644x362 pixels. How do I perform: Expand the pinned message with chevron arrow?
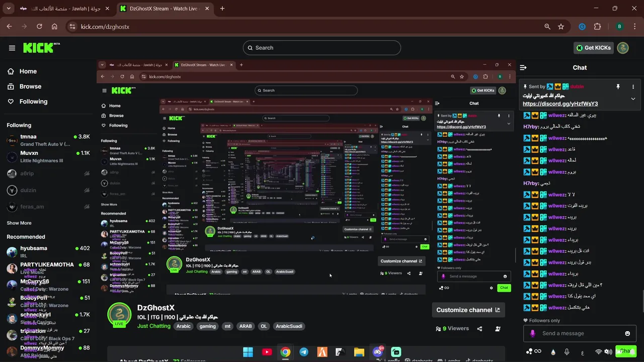tap(633, 99)
